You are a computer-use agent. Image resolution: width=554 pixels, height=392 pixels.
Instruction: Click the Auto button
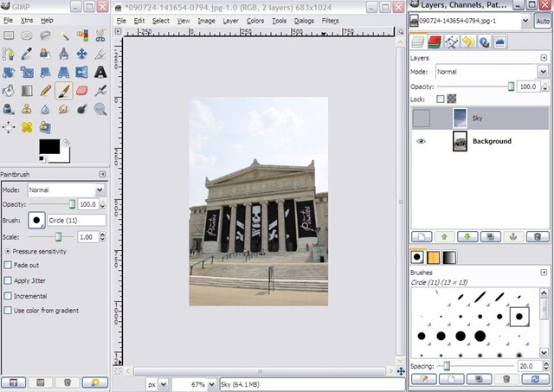[543, 21]
